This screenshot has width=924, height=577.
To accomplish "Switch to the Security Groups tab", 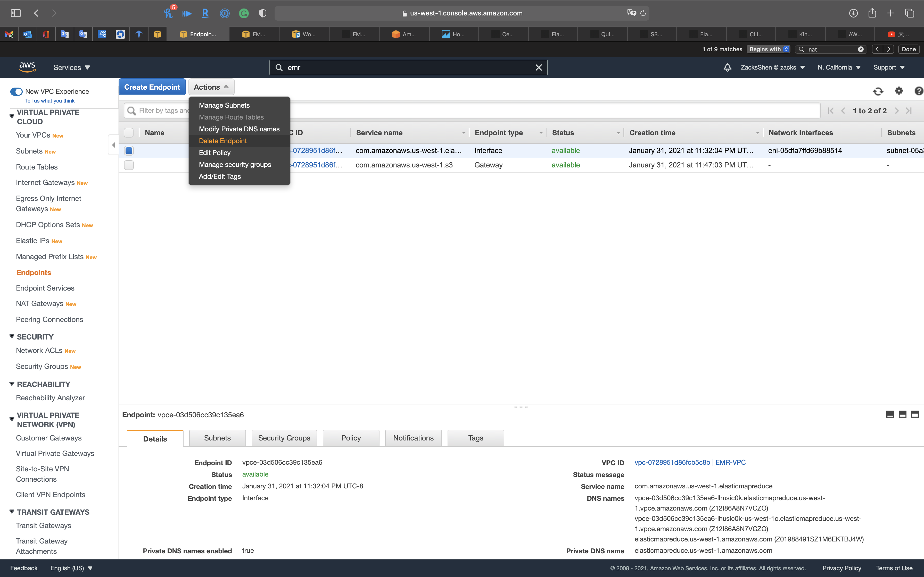I will tap(284, 438).
